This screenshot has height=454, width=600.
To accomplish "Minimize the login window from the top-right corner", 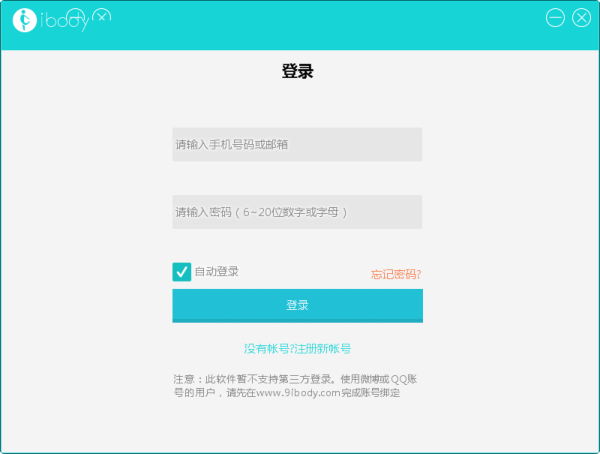I will coord(556,18).
